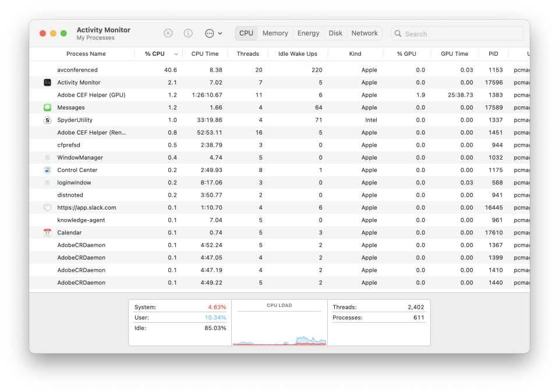
Task: Open the ellipsis more-actions dropdown menu
Action: click(214, 33)
